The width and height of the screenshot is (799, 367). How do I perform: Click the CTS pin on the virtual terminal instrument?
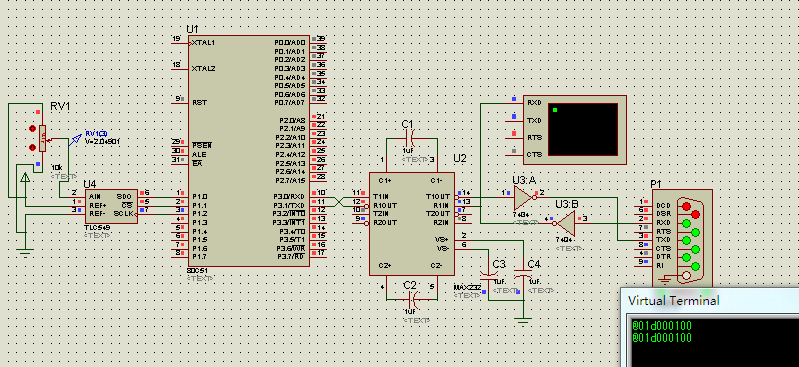click(x=534, y=154)
